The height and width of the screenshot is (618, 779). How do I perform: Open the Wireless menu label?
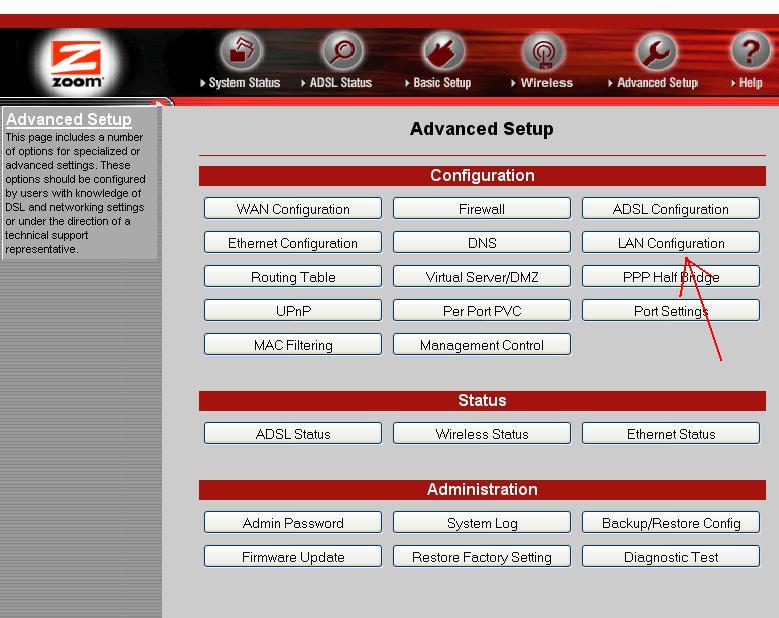542,83
